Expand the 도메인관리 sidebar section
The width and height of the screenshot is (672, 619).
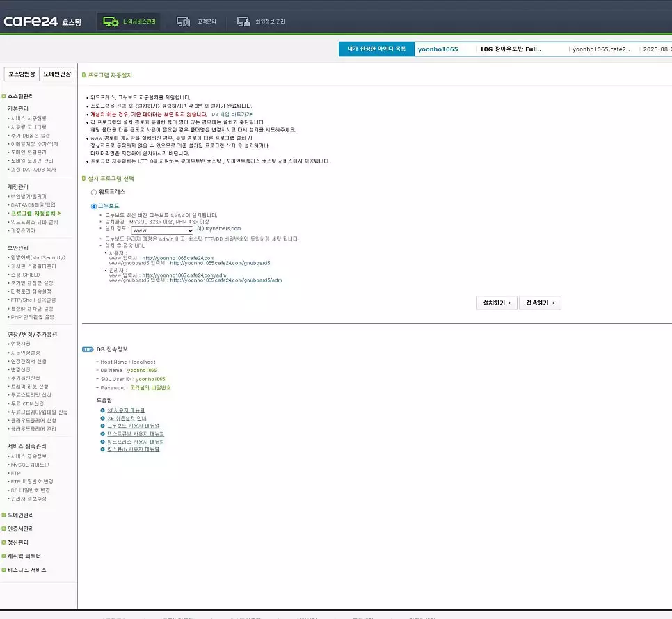click(21, 515)
